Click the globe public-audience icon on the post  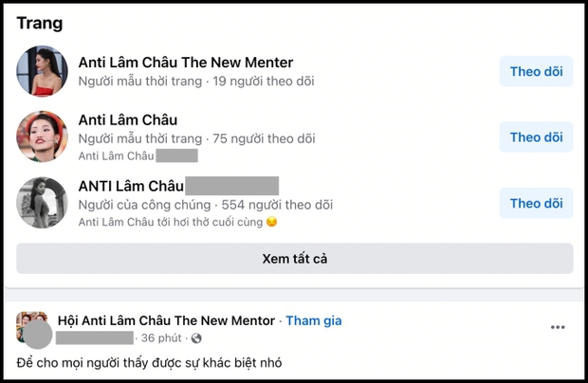[x=196, y=337]
